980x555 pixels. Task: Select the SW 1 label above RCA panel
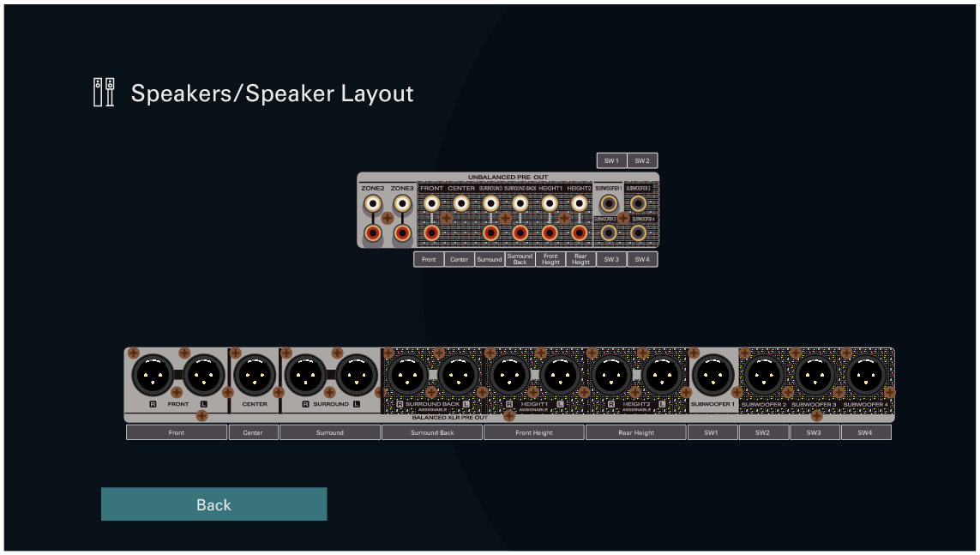click(x=611, y=160)
